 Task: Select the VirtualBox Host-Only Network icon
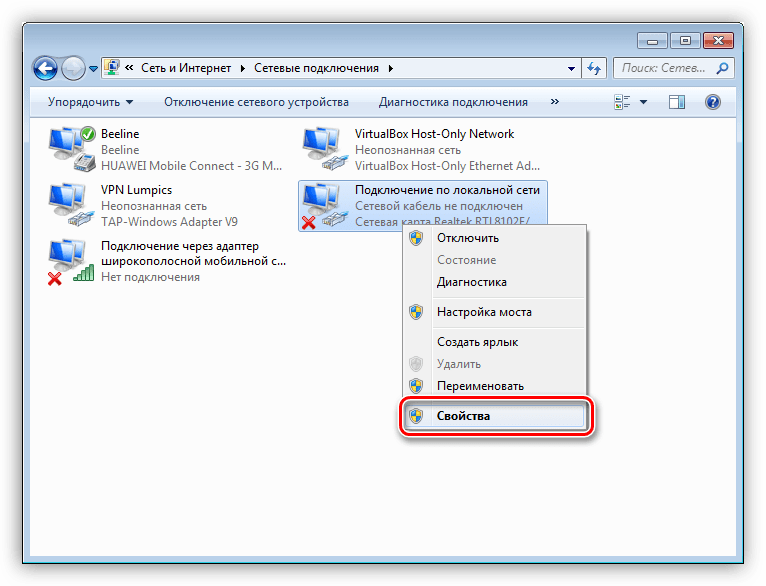(325, 149)
